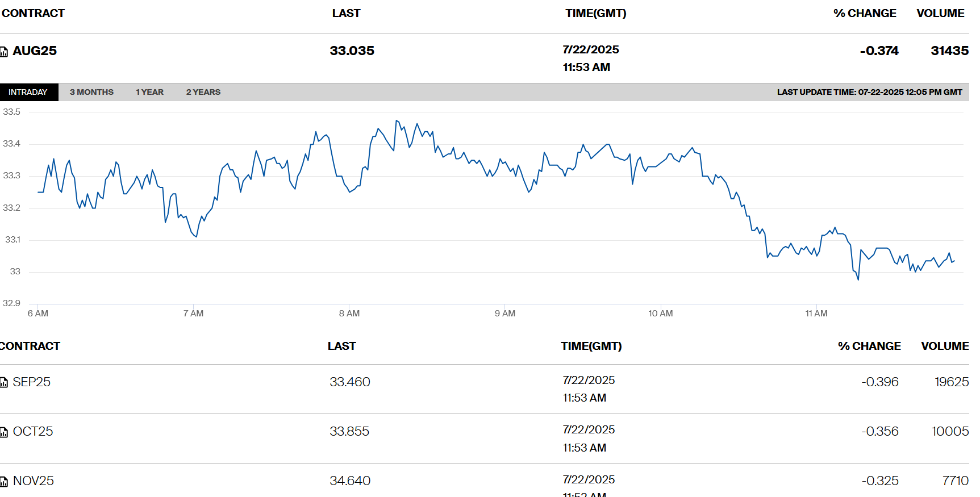Switch to the INTRADAY tab

point(28,92)
